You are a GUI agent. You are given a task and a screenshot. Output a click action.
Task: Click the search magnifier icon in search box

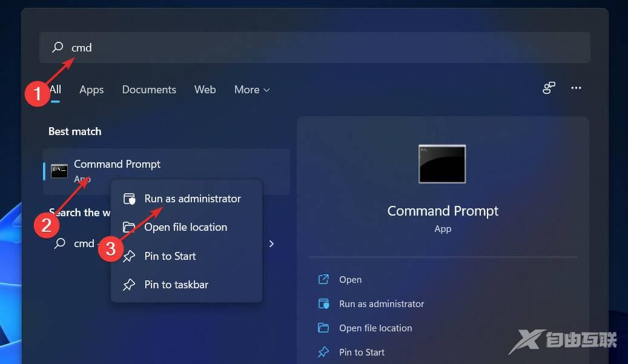click(x=58, y=47)
